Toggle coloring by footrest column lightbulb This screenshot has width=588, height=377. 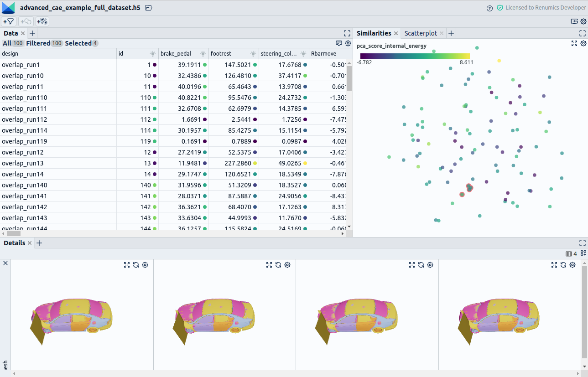[x=253, y=54]
